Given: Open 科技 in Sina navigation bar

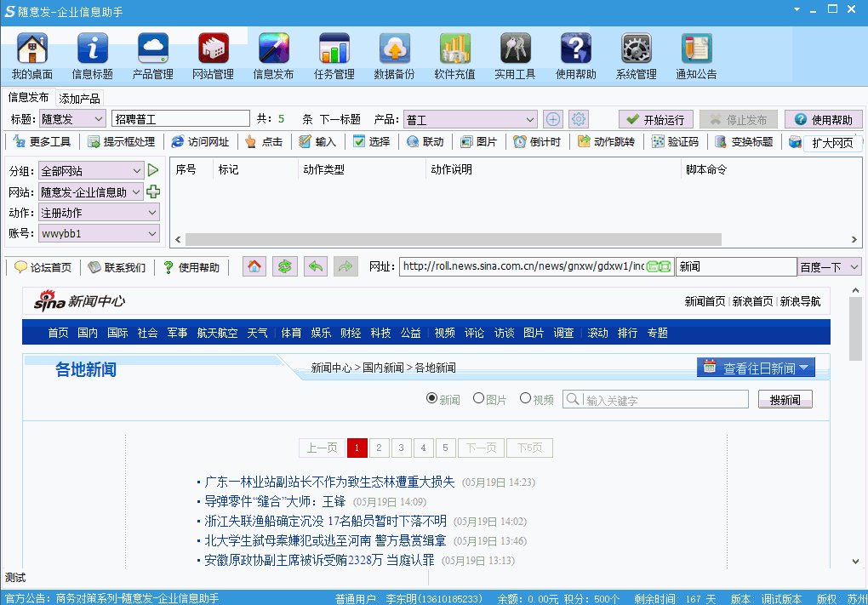Looking at the screenshot, I should pos(380,333).
